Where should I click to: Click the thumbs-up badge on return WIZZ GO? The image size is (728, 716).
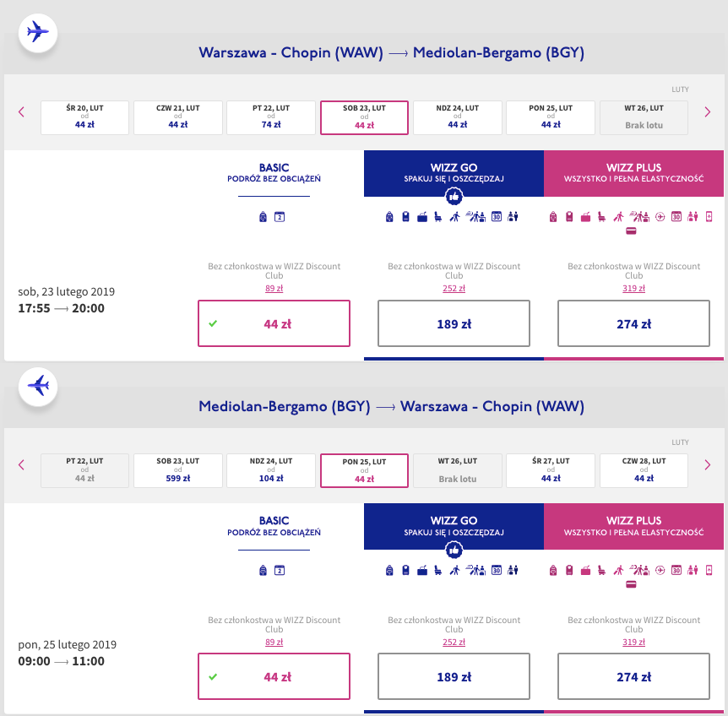454,551
